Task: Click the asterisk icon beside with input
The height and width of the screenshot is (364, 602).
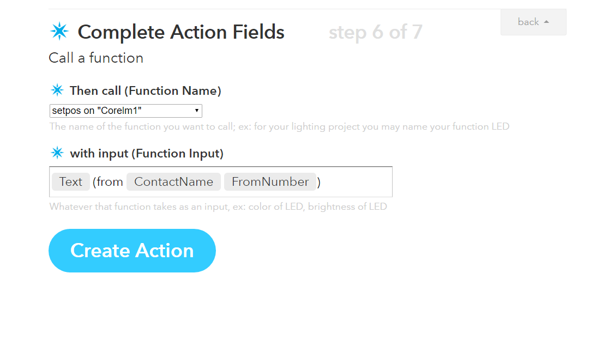Action: tap(57, 153)
